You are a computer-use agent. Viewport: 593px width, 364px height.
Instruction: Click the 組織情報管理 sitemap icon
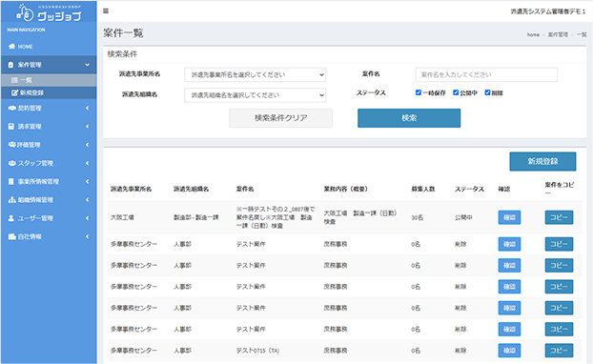pos(11,200)
